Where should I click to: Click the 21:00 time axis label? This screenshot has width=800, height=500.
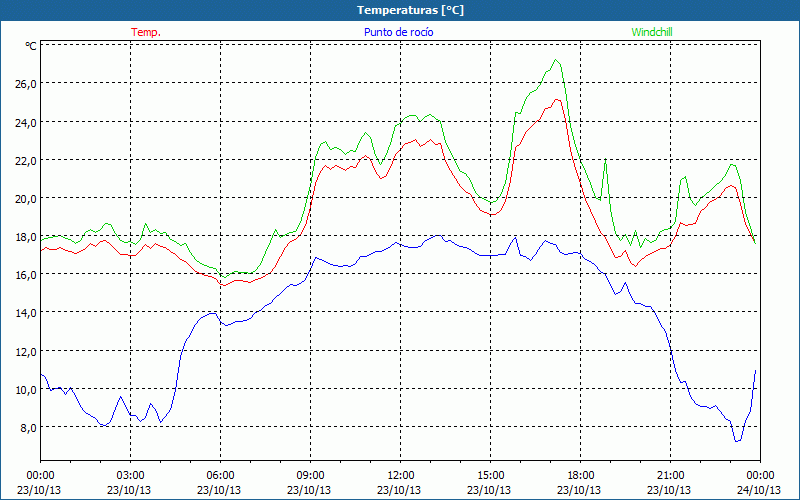pos(670,476)
